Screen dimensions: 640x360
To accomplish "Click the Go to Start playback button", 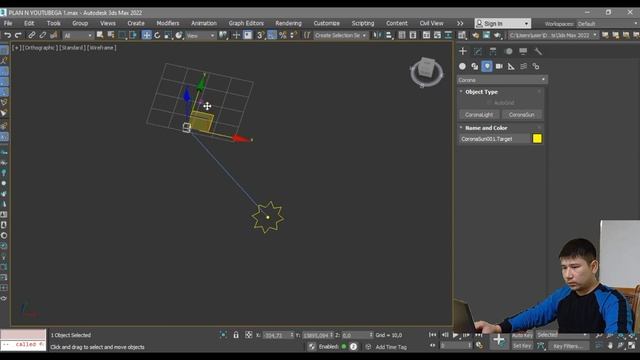I will pos(432,335).
